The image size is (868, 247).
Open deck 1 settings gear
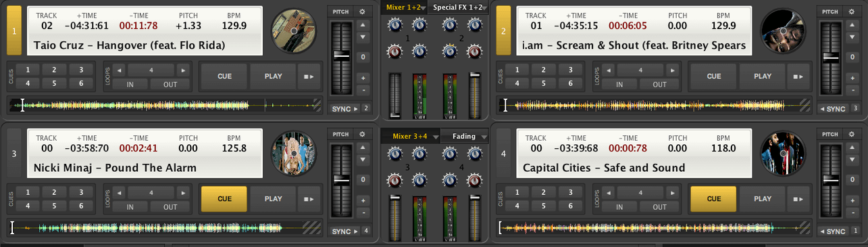coord(362,12)
